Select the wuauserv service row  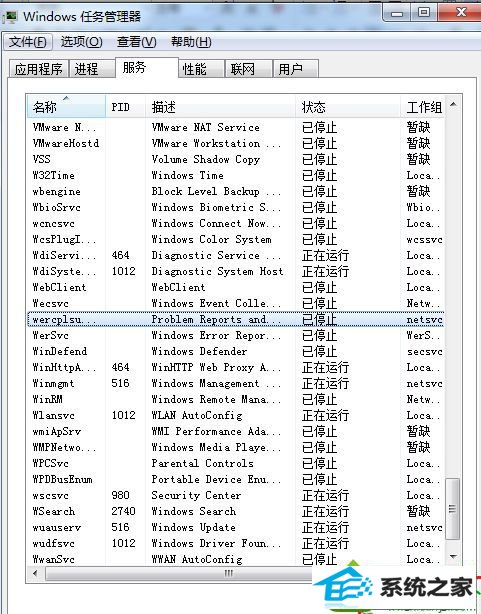[236, 527]
